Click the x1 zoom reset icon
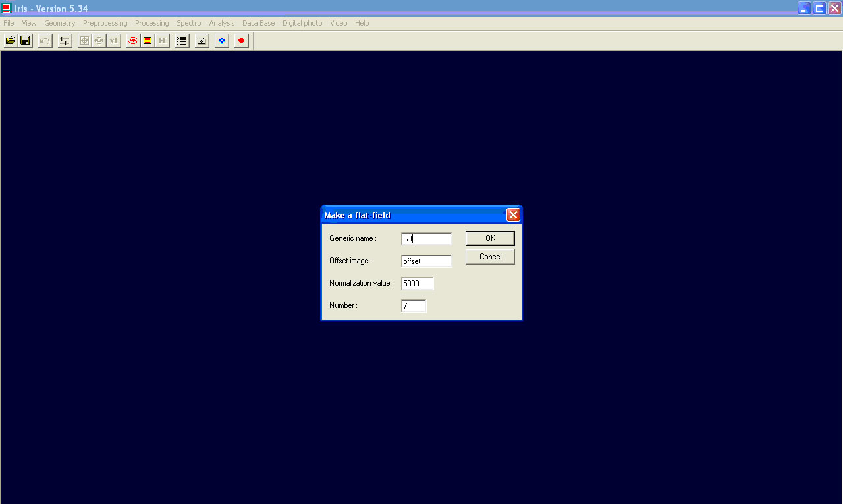843x504 pixels. [113, 41]
